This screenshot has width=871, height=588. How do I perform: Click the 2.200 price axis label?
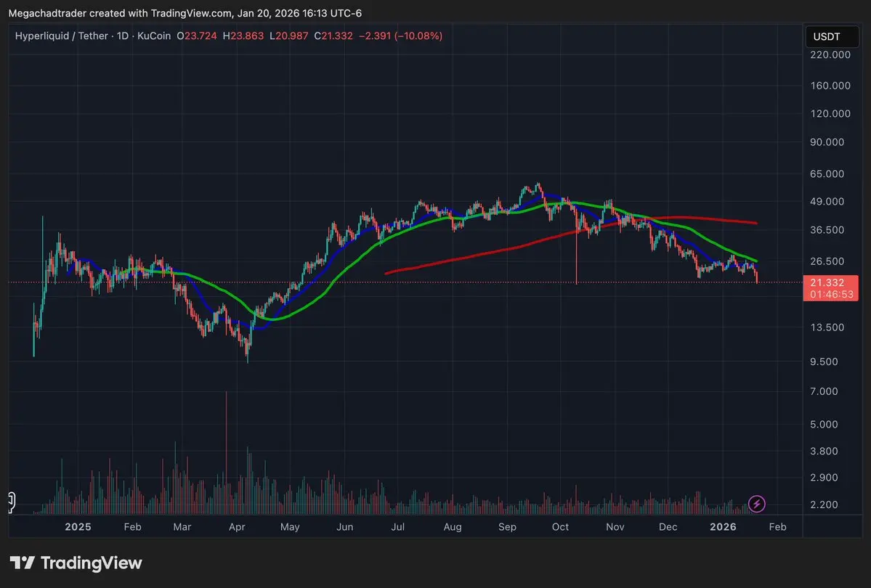pyautogui.click(x=824, y=505)
